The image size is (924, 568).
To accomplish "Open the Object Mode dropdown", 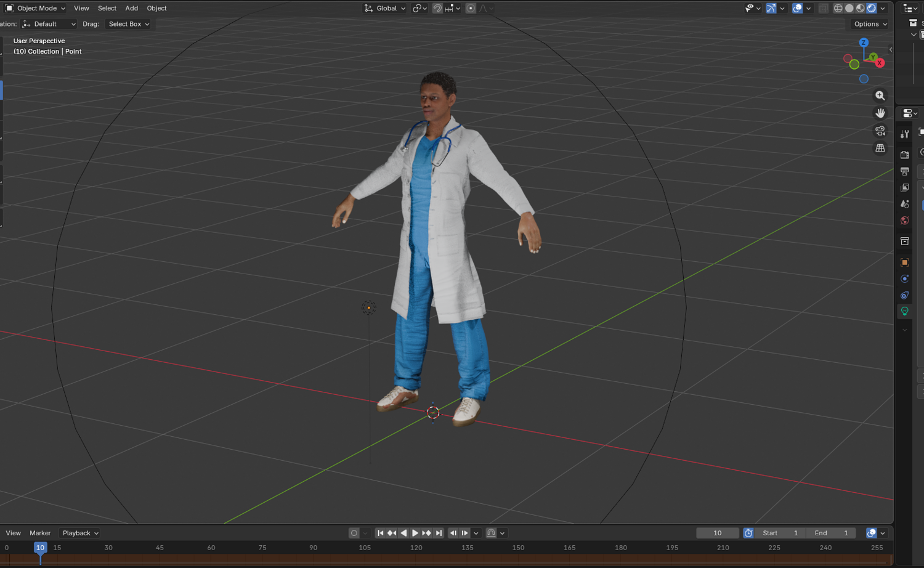I will coord(36,8).
